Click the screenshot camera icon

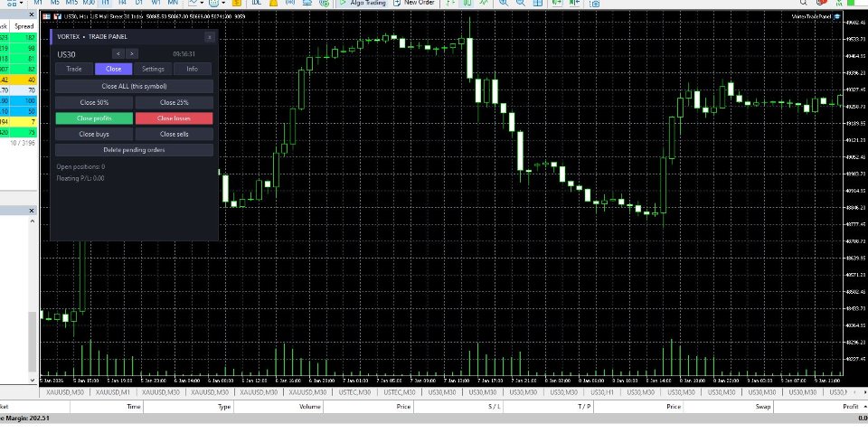tap(595, 4)
